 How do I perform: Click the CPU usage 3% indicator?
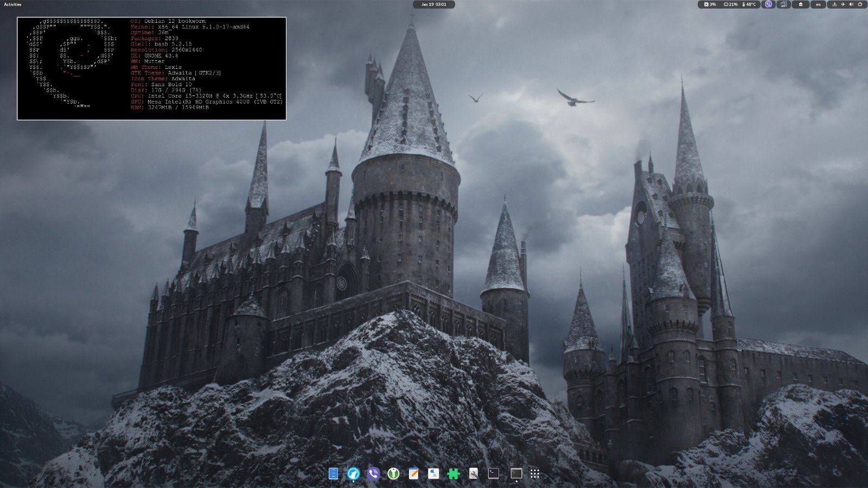click(710, 4)
